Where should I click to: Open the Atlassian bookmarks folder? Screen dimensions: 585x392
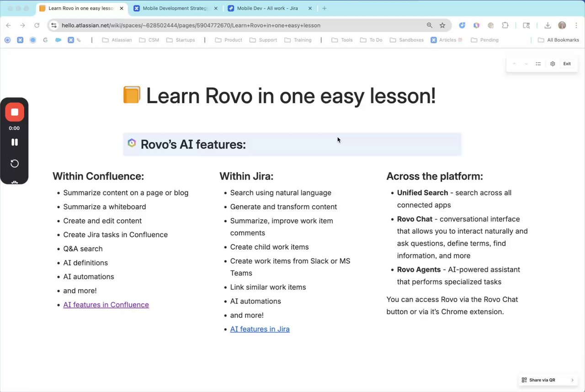(117, 40)
